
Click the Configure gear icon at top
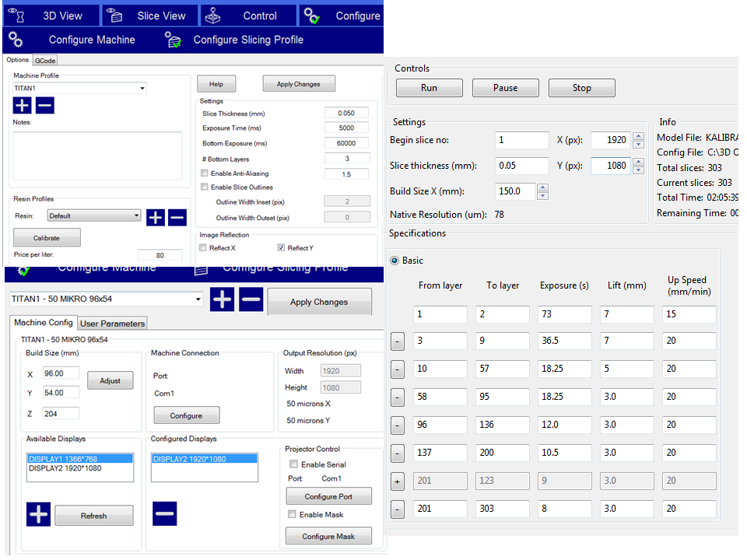(x=311, y=16)
